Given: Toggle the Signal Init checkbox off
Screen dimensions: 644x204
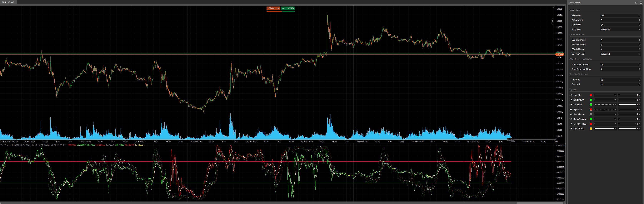Looking at the screenshot, I should (571, 109).
